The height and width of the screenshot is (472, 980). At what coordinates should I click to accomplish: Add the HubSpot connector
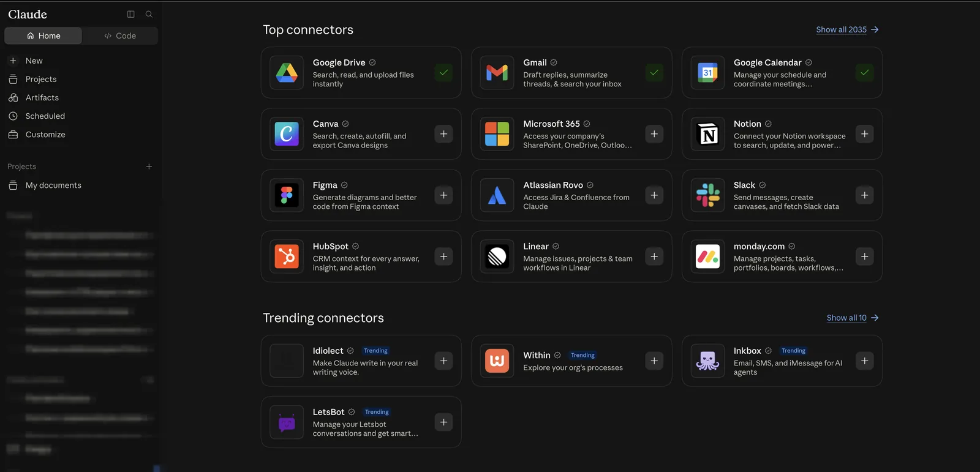click(x=443, y=257)
